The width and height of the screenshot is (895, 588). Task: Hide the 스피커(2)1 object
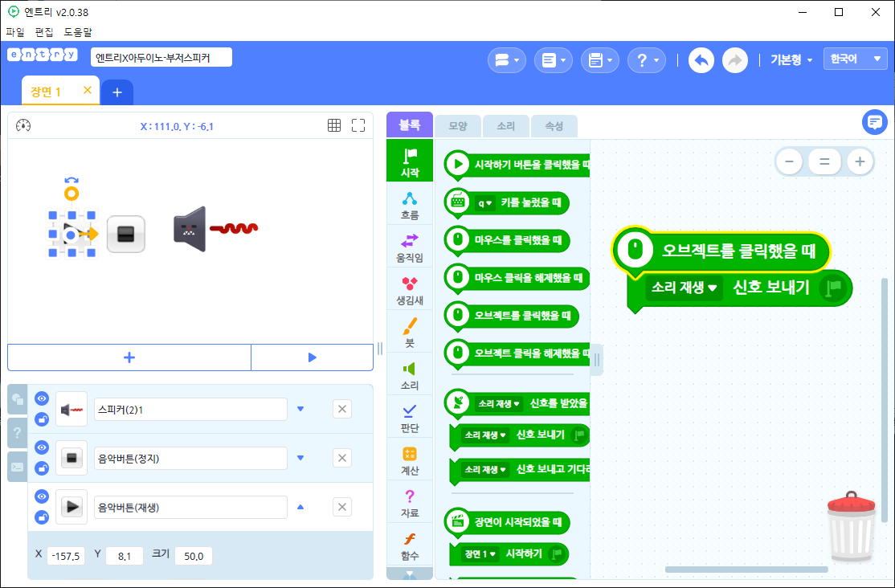coord(42,398)
